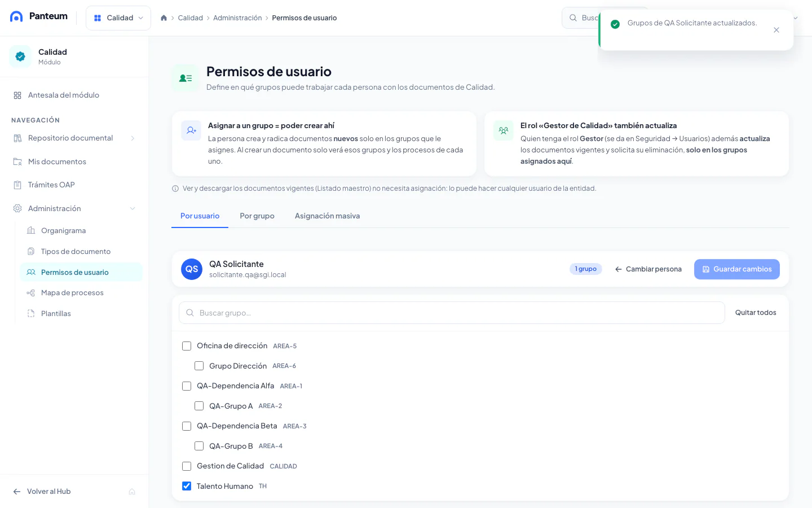Check the Gestion de Calidad checkbox
Screen dimensions: 812x508
(x=187, y=466)
